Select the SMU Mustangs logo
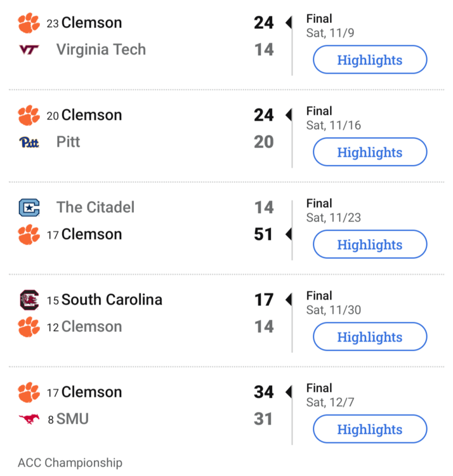Image resolution: width=453 pixels, height=476 pixels. pos(29,419)
